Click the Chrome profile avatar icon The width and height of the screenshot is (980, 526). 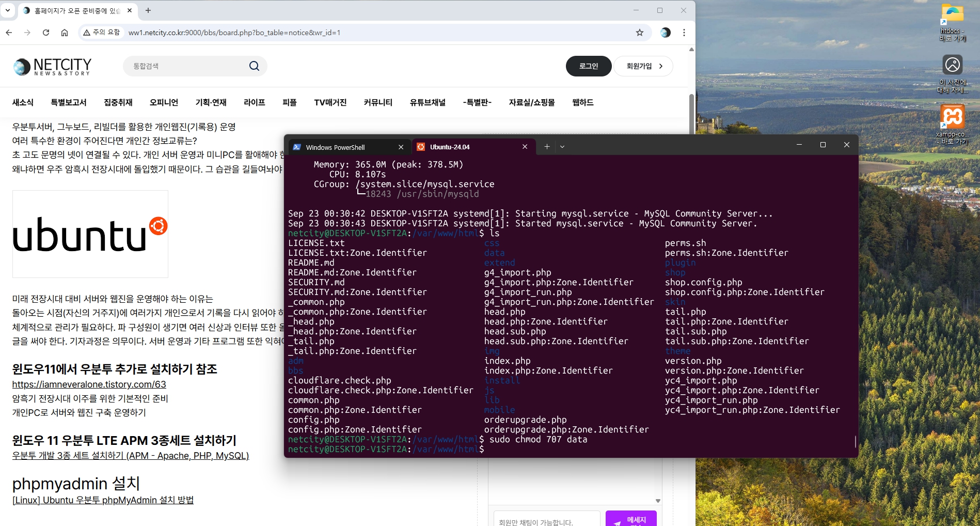666,33
